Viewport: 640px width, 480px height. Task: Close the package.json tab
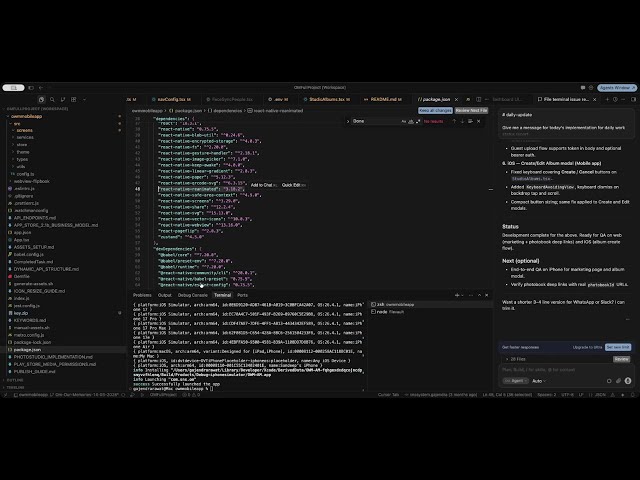(x=456, y=99)
